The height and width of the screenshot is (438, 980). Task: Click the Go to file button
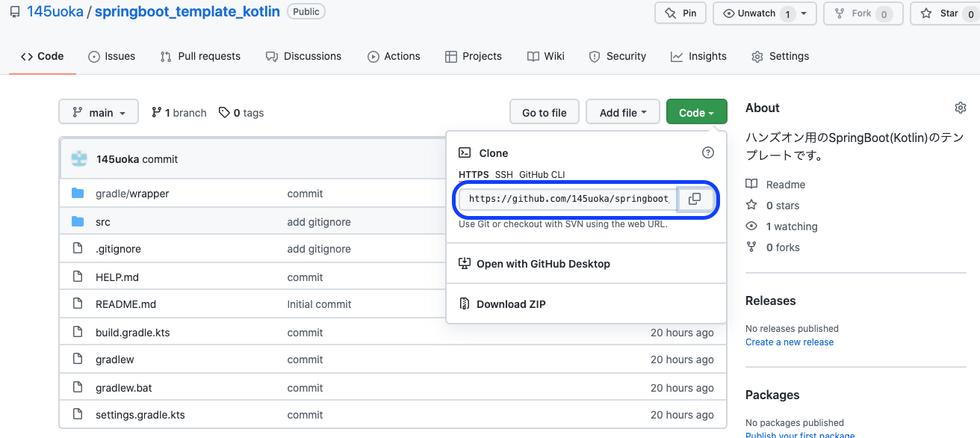click(x=544, y=111)
